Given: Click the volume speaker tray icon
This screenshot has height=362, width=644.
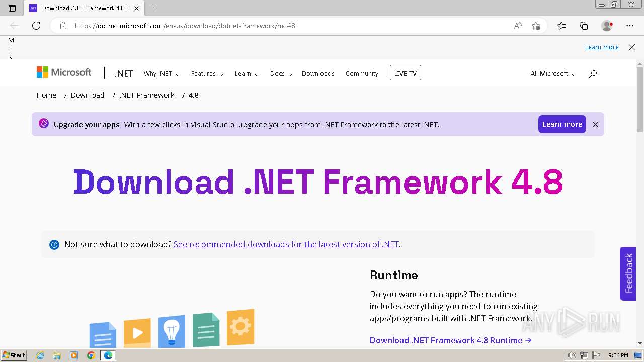Looking at the screenshot, I should pos(572,355).
